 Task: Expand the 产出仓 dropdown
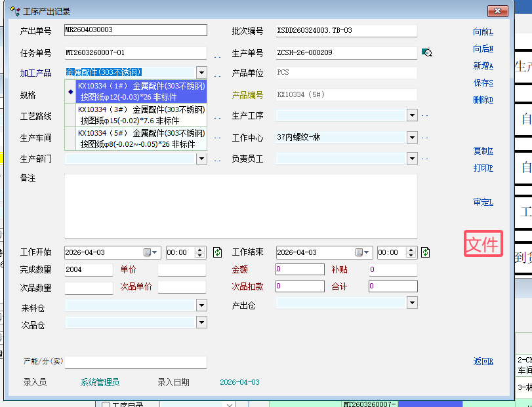[412, 302]
